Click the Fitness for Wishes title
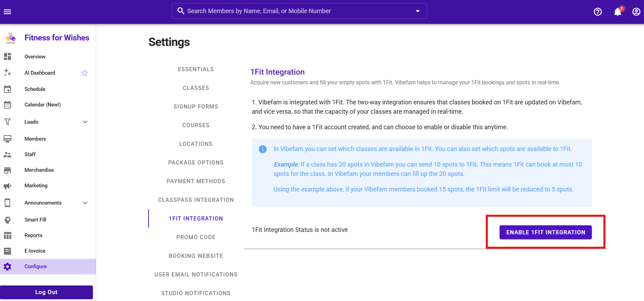644x301 pixels. [57, 38]
